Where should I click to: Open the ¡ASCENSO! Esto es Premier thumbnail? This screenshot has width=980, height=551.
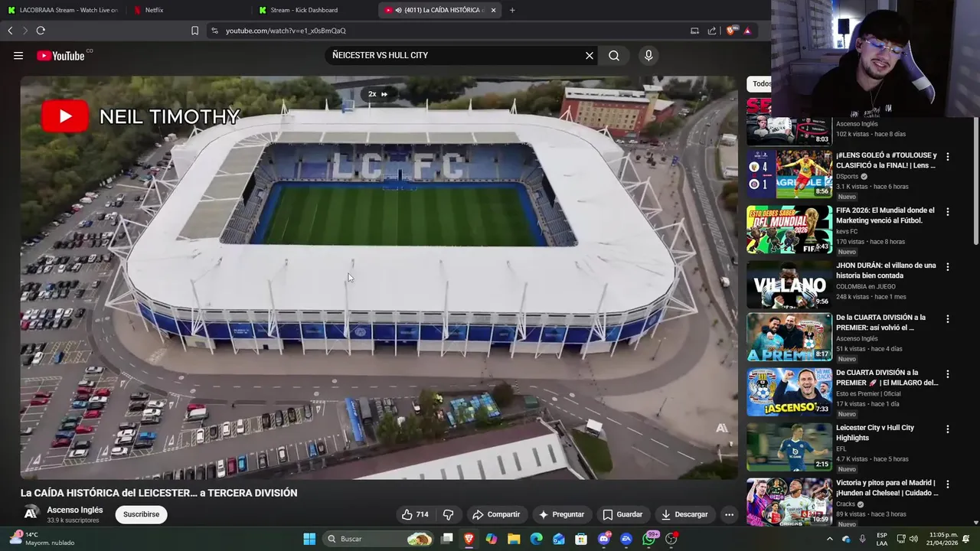789,392
